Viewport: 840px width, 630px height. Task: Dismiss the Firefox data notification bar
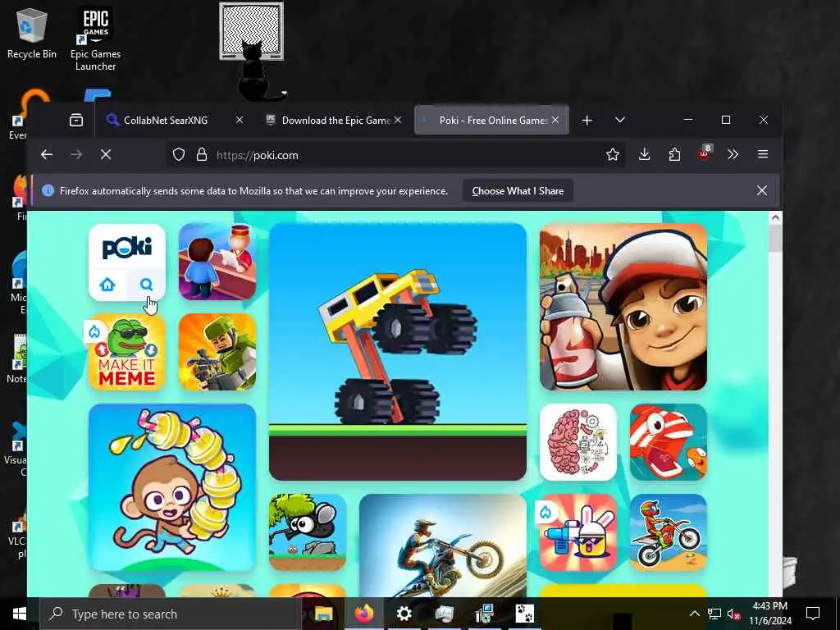tap(762, 190)
